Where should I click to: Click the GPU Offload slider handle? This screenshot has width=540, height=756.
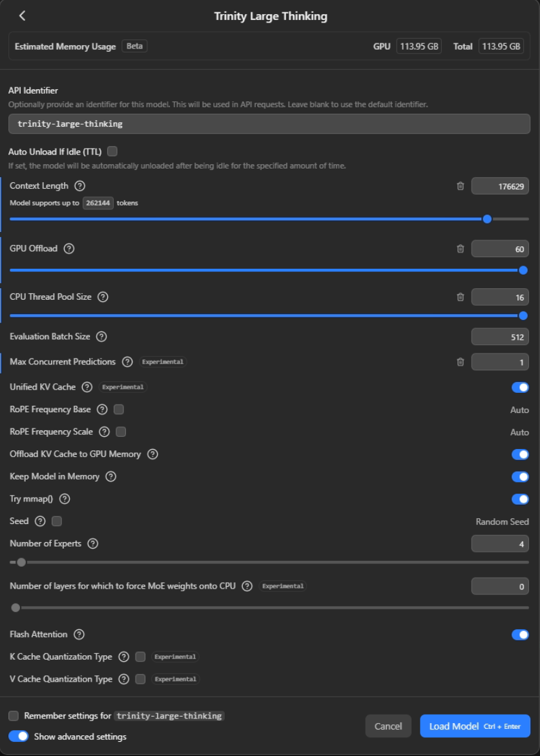[x=523, y=270]
